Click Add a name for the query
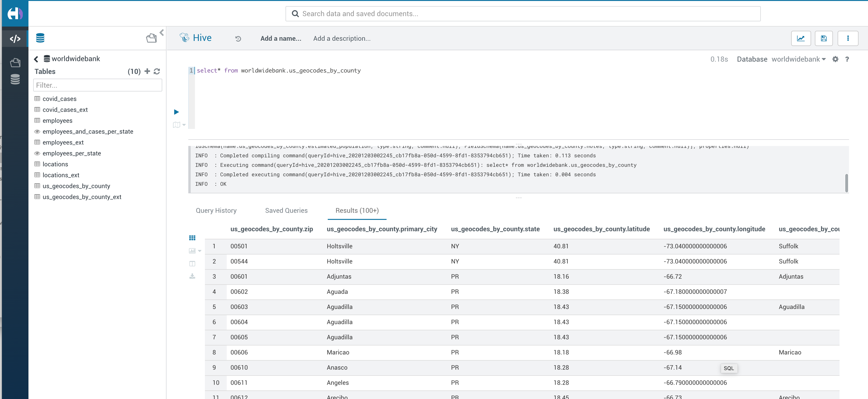This screenshot has width=868, height=399. (281, 38)
